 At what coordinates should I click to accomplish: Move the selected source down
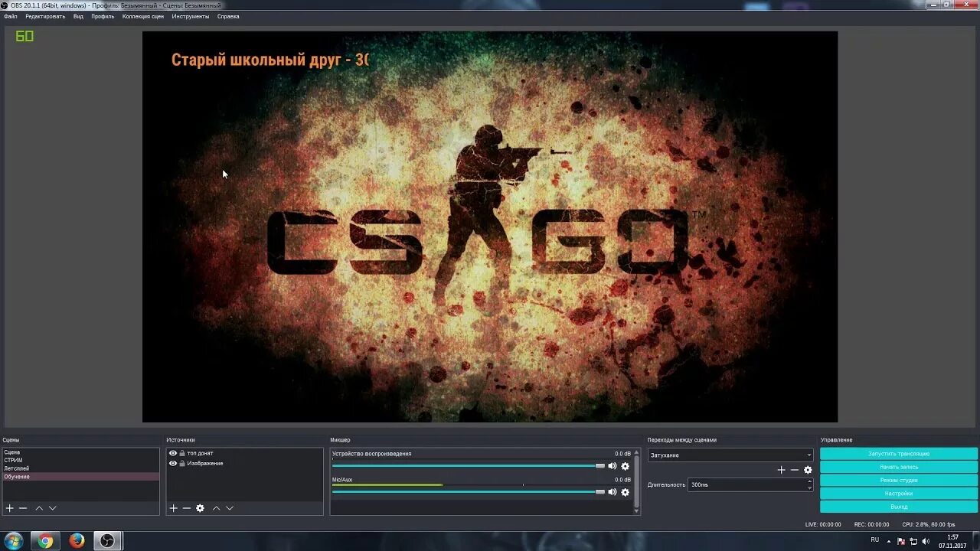pos(230,508)
